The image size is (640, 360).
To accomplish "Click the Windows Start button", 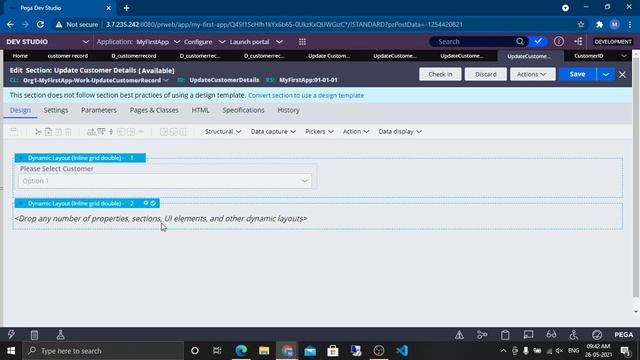I will 11,351.
